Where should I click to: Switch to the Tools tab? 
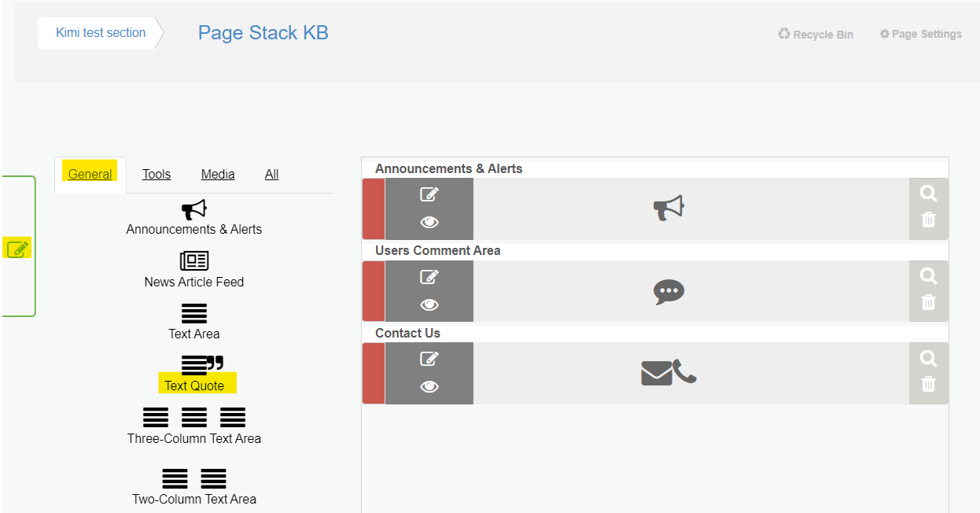pyautogui.click(x=157, y=175)
